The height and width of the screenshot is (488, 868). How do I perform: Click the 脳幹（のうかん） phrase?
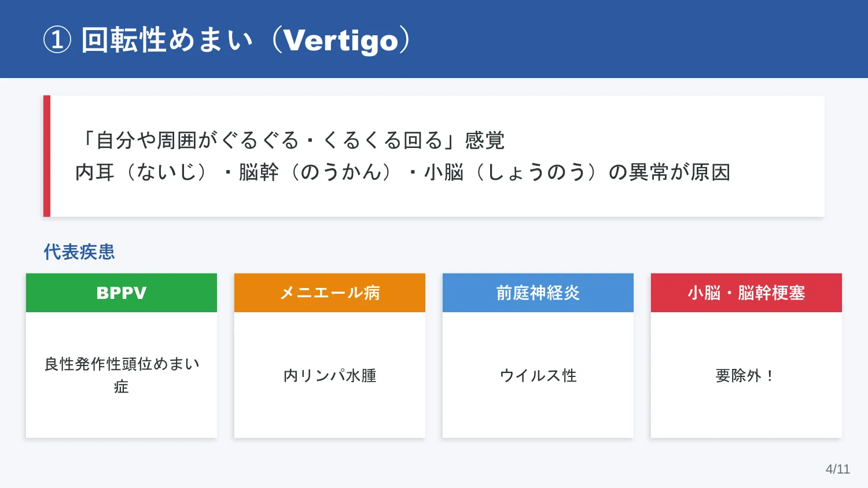[x=317, y=172]
